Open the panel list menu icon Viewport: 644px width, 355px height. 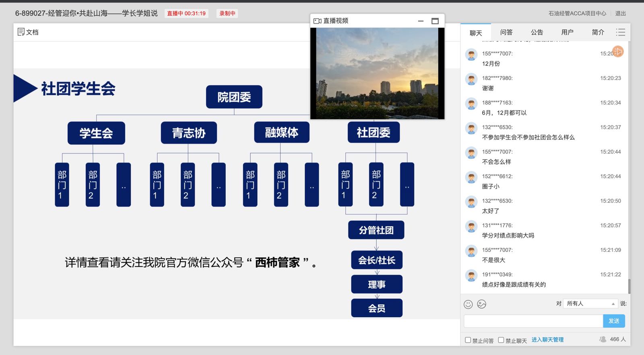[620, 32]
